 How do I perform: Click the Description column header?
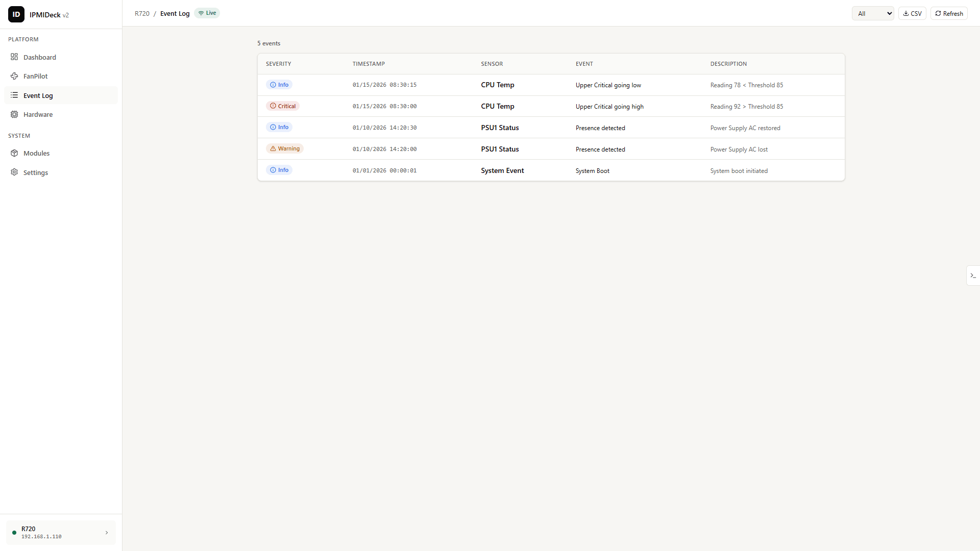point(728,64)
